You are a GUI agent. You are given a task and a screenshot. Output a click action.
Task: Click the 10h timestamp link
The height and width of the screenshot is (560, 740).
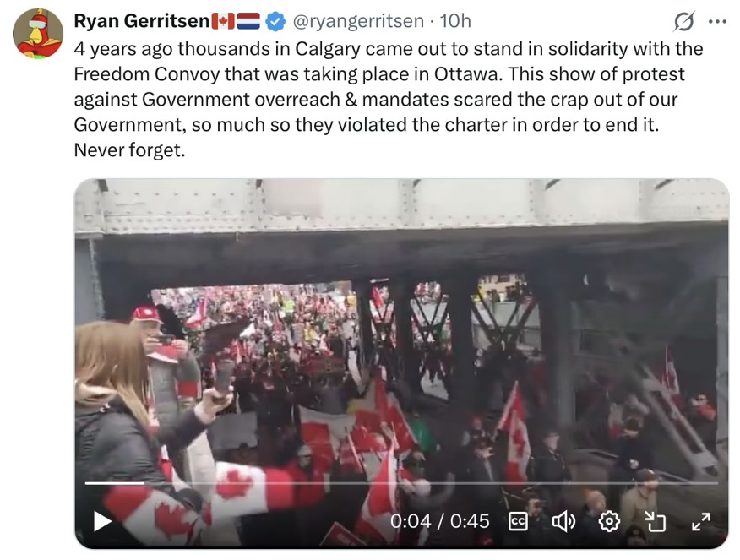[x=455, y=21]
